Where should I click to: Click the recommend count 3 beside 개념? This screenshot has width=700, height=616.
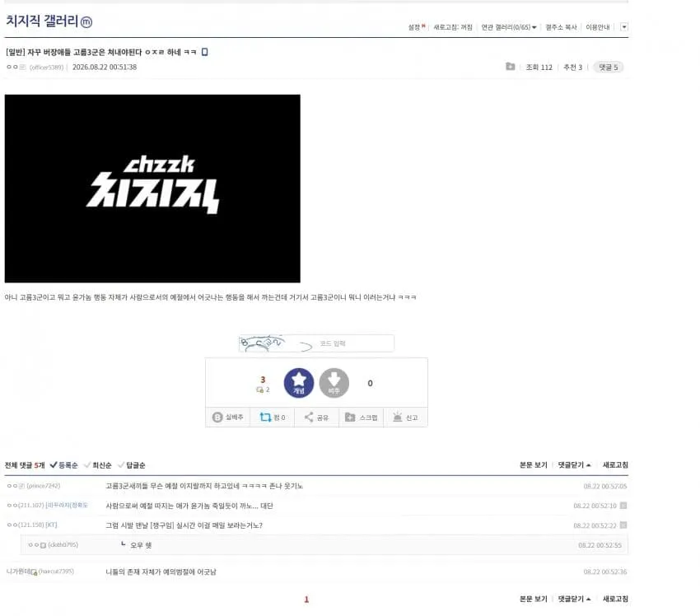tap(263, 380)
